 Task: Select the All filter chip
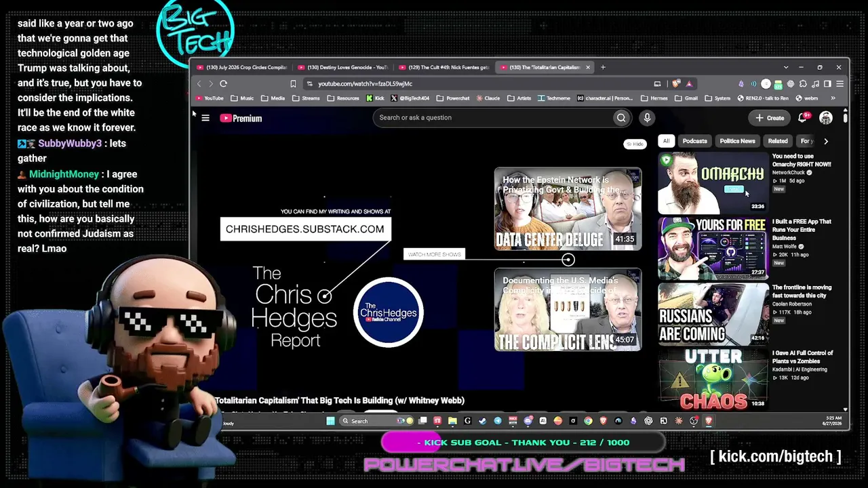(666, 141)
